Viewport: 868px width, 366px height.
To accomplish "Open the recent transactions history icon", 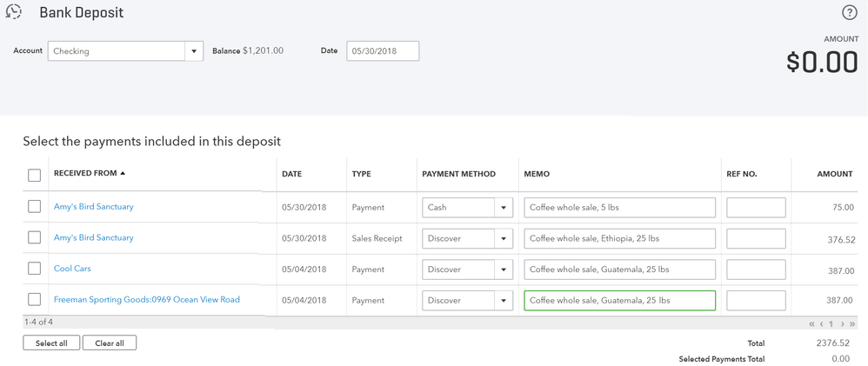I will [x=13, y=12].
